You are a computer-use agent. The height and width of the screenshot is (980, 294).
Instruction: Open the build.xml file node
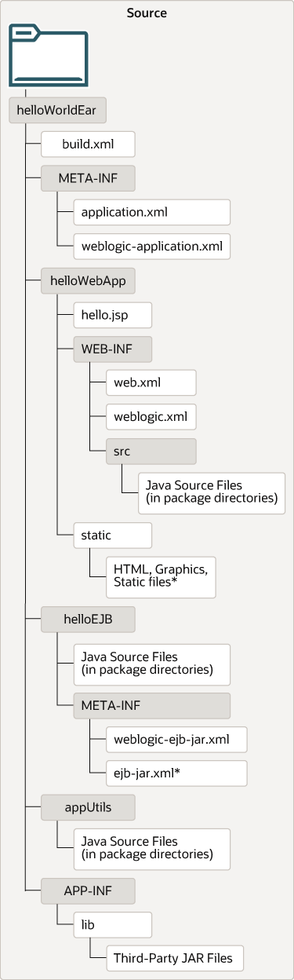pos(89,145)
